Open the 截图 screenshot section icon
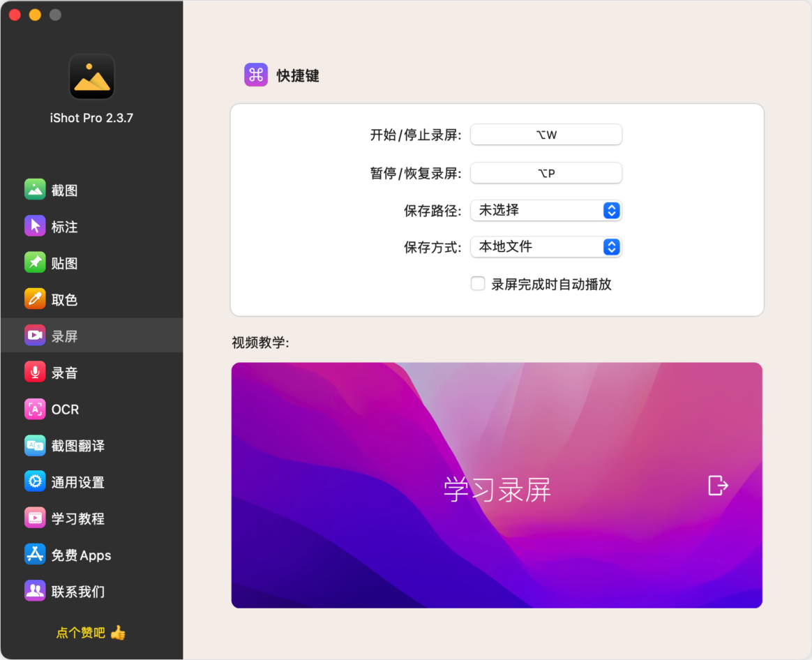 [x=35, y=190]
